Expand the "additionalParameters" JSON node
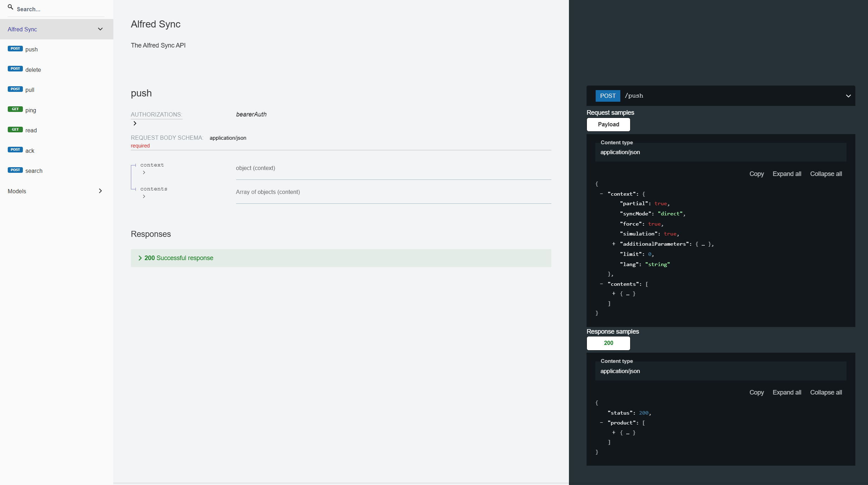The height and width of the screenshot is (485, 868). pos(614,244)
